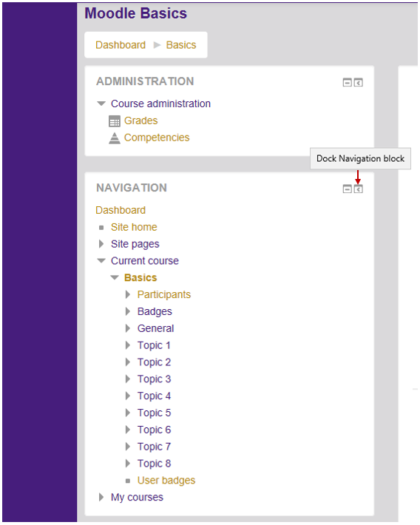Image resolution: width=420 pixels, height=525 pixels.
Task: Select the Badges tree item
Action: click(155, 312)
